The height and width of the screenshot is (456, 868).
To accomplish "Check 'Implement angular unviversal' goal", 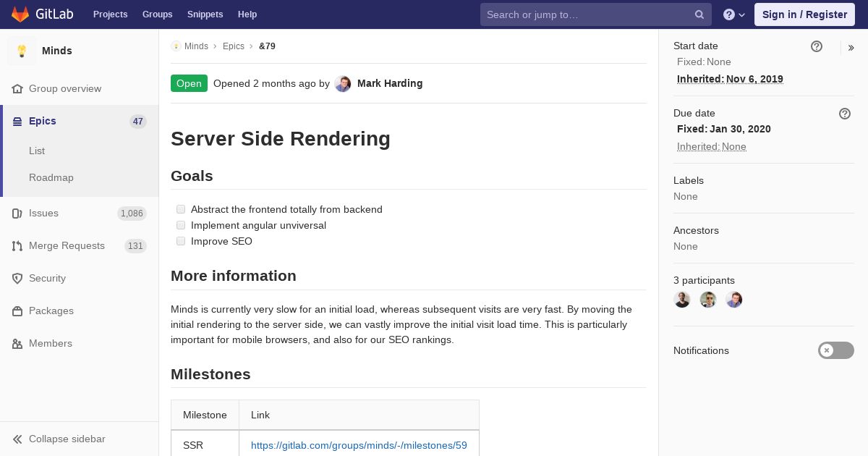I will (181, 225).
